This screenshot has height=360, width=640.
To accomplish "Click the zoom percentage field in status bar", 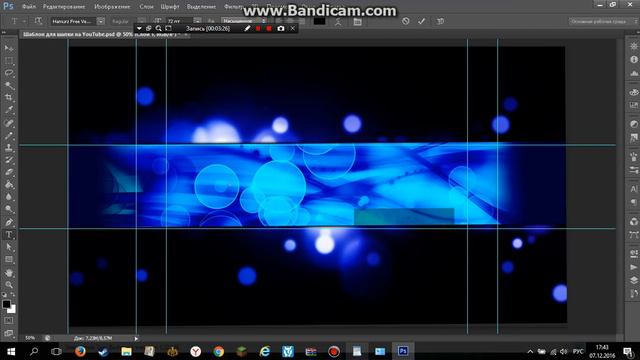I will tap(30, 338).
